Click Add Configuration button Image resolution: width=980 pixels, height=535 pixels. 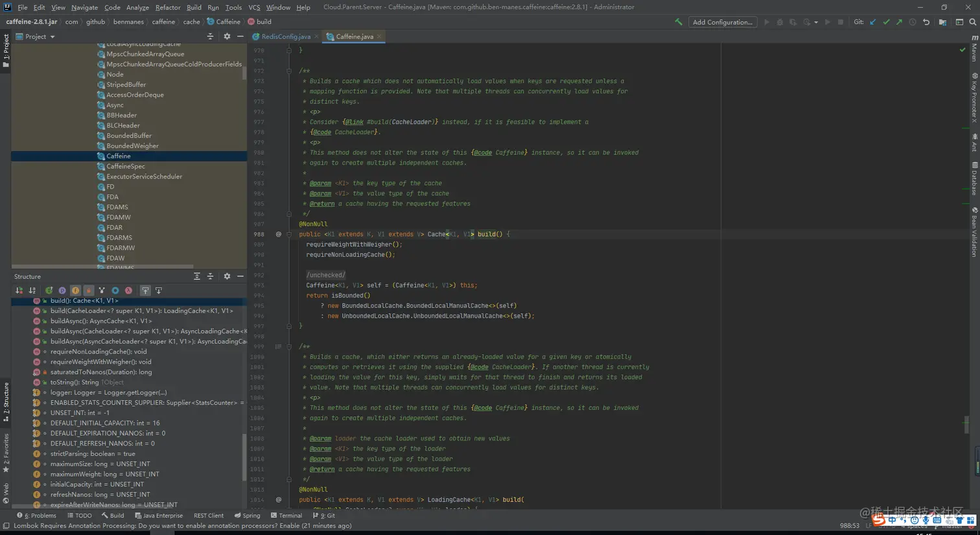(x=722, y=22)
